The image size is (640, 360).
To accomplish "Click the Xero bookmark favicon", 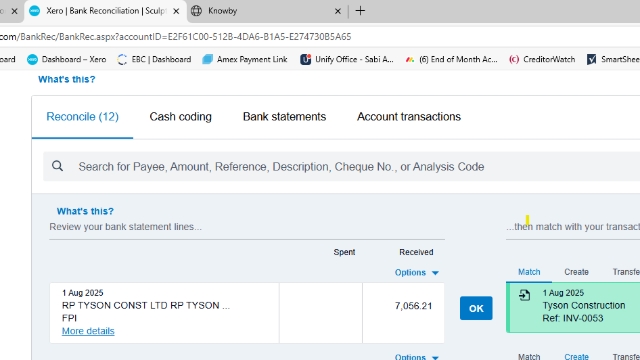I will 32,60.
